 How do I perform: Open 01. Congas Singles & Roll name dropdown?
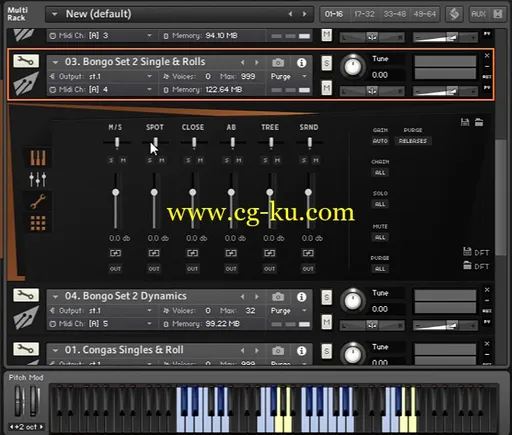[x=55, y=350]
